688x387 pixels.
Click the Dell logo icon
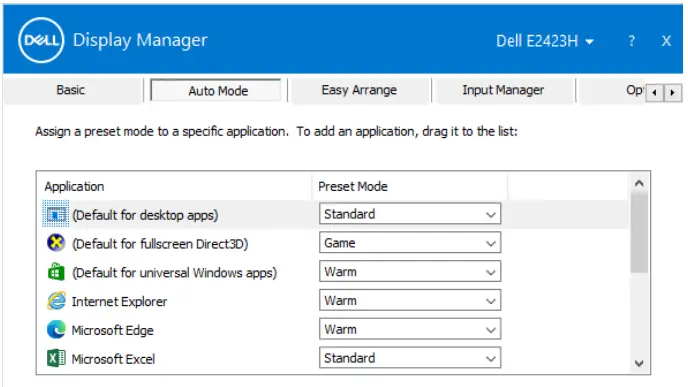point(41,40)
